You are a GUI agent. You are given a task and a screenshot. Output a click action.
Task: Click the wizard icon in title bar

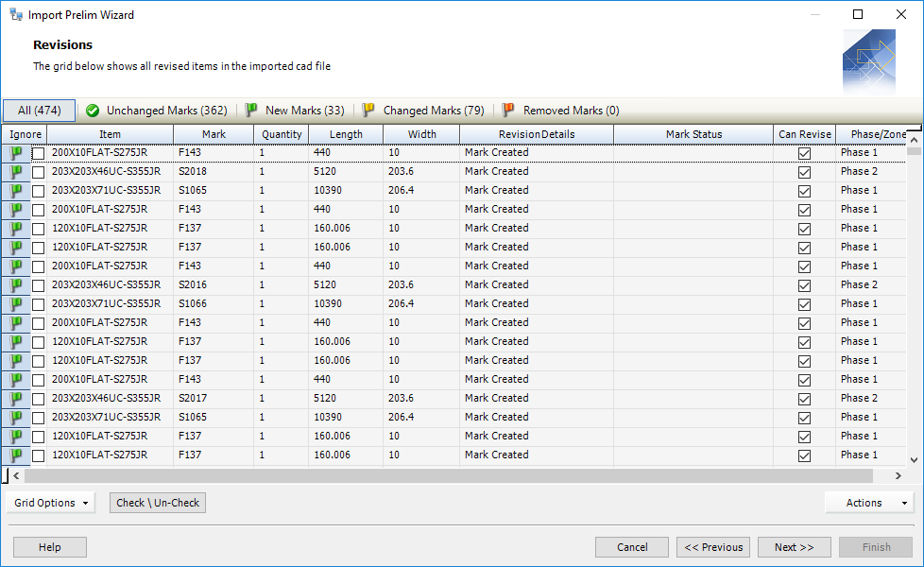click(15, 15)
